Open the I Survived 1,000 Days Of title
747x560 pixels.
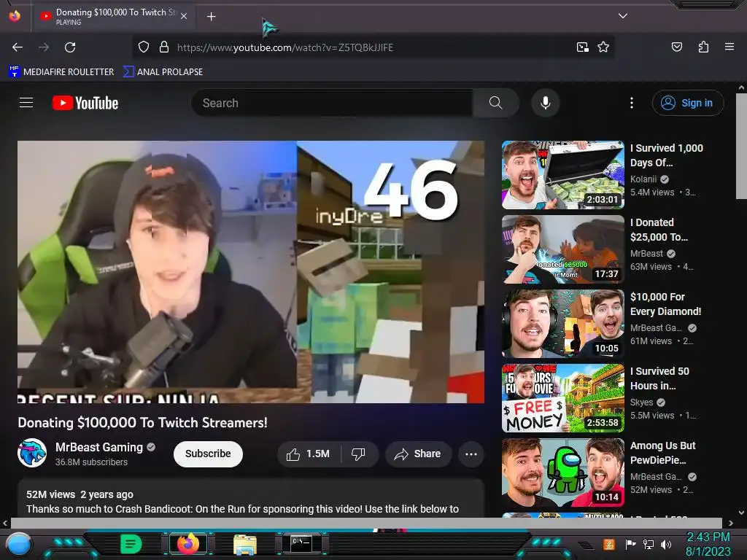667,155
